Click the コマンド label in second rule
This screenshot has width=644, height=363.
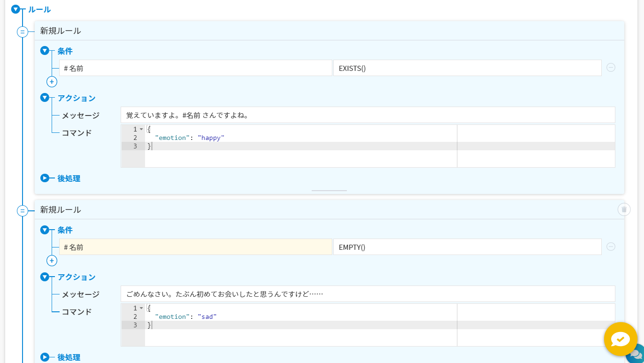[77, 312]
